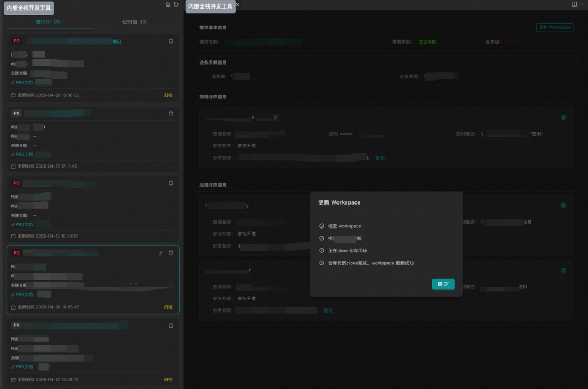Delete the card updated 2026-04-15 17:11:45
The width and height of the screenshot is (588, 389).
(170, 113)
